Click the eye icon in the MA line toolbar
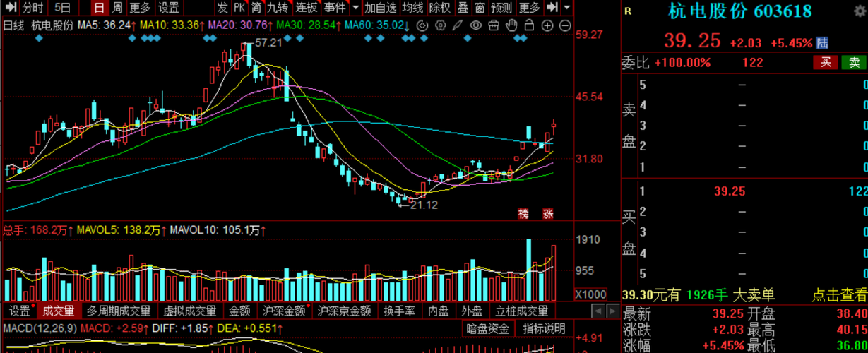Image resolution: width=868 pixels, height=353 pixels. [476, 25]
